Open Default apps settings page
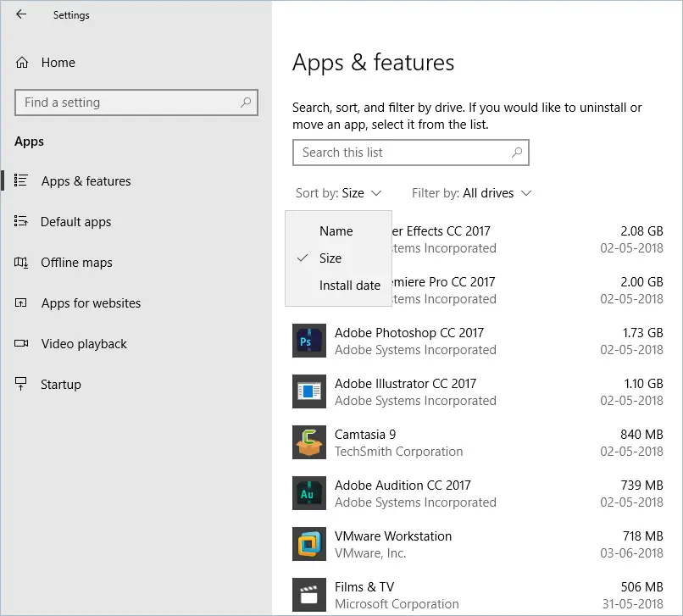Viewport: 683px width, 616px height. click(75, 222)
